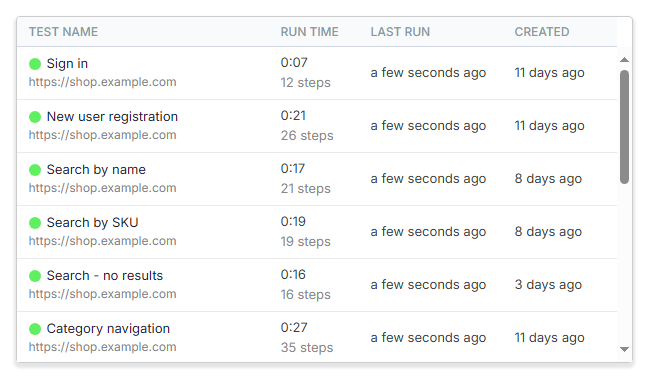Click green status dot beside New user registration
This screenshot has height=390, width=658.
click(x=35, y=117)
